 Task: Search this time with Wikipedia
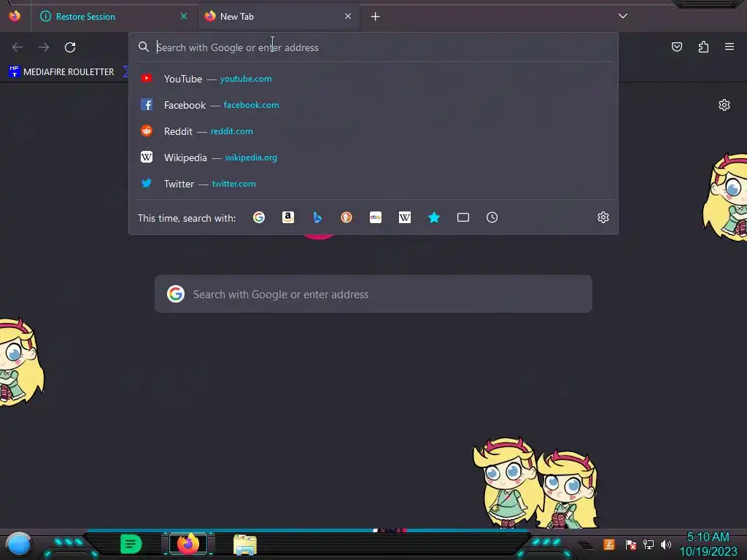pyautogui.click(x=404, y=217)
